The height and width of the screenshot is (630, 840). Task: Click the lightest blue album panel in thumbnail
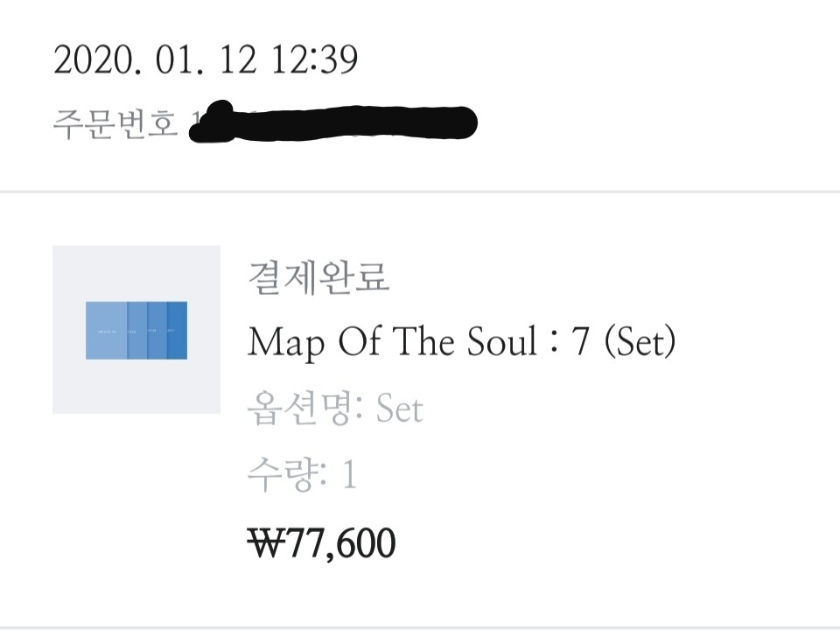tap(106, 330)
